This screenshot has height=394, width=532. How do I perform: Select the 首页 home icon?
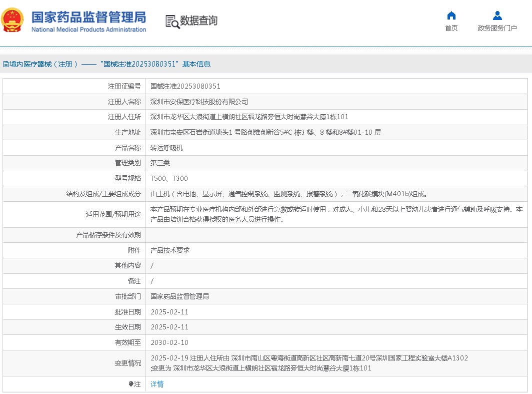pyautogui.click(x=451, y=16)
